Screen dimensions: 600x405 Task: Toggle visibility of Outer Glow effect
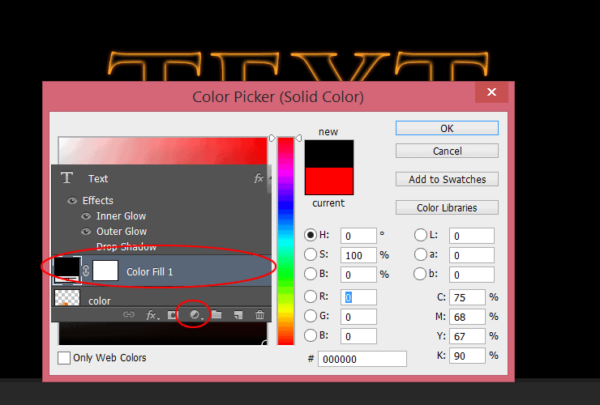[86, 231]
